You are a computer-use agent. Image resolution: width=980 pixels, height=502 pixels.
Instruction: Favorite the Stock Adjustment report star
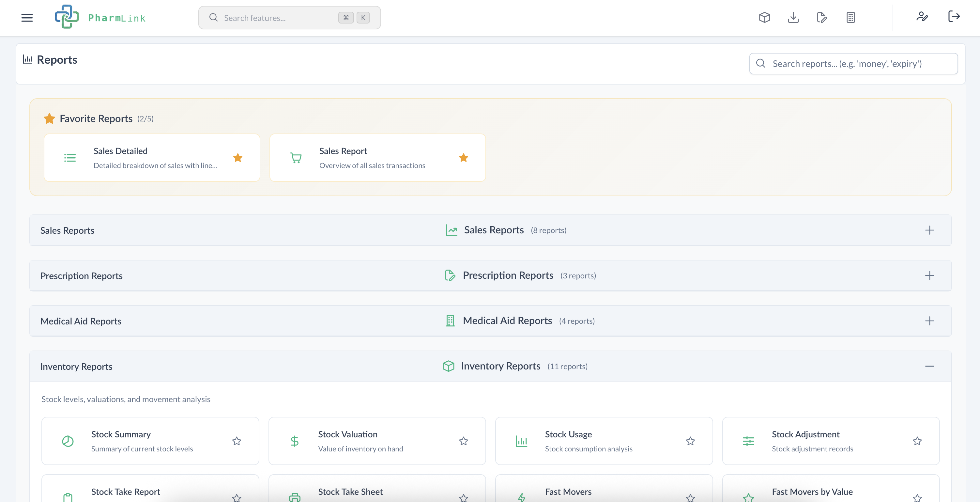[917, 441]
